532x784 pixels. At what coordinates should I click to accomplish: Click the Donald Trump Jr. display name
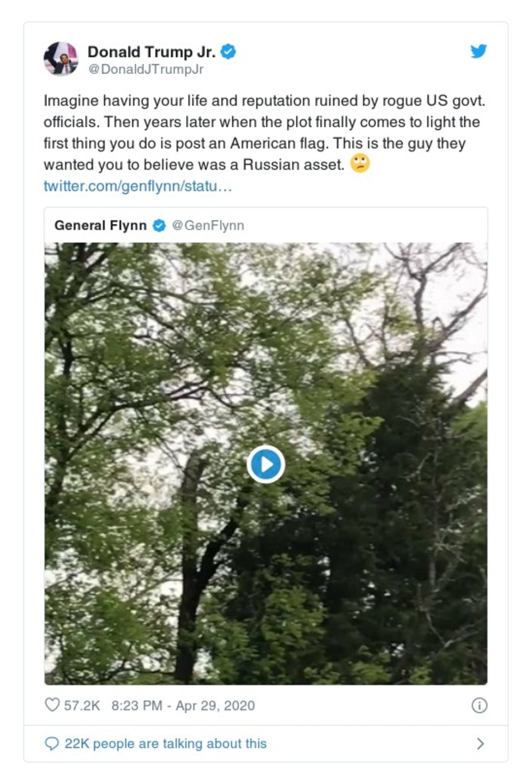(x=151, y=51)
